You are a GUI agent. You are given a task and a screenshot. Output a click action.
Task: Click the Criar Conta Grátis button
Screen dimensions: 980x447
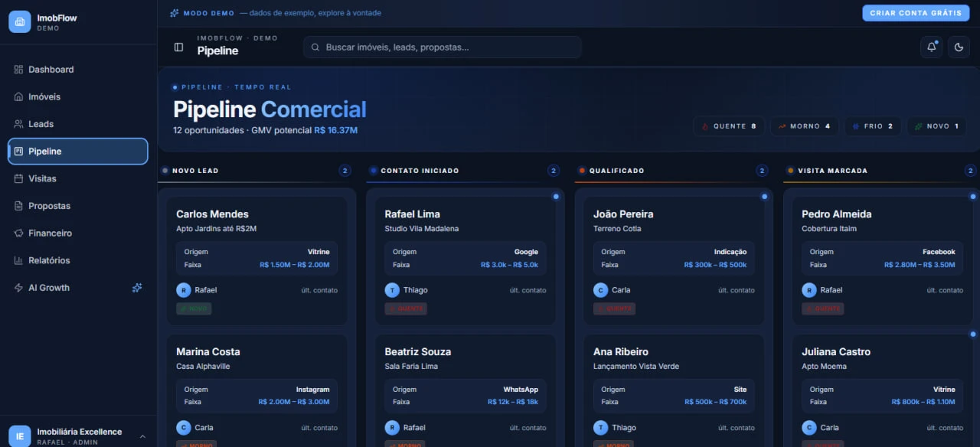(x=916, y=13)
